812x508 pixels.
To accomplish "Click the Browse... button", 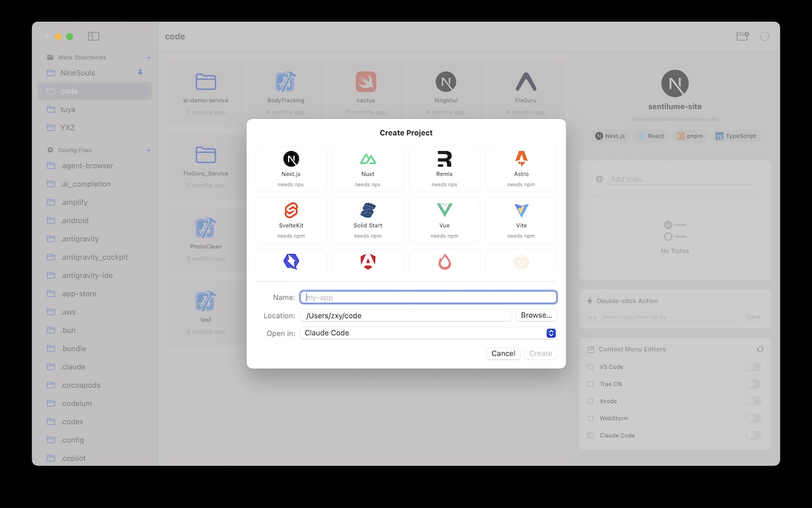I will (536, 316).
